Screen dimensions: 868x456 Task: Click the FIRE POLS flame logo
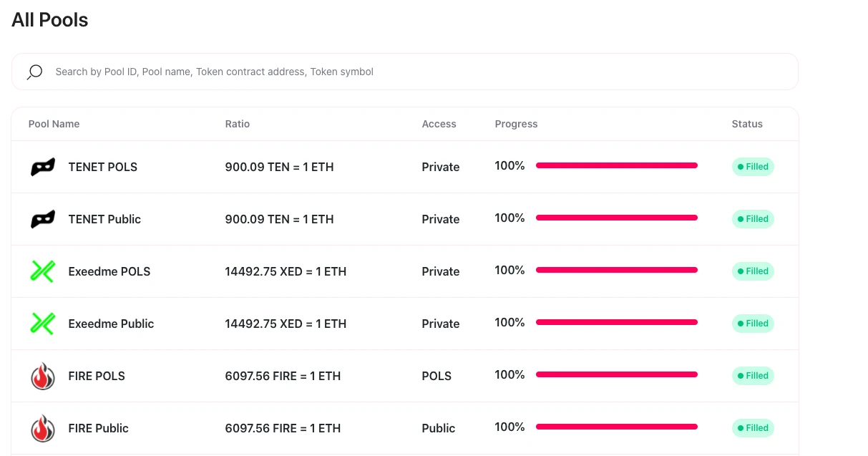(43, 376)
